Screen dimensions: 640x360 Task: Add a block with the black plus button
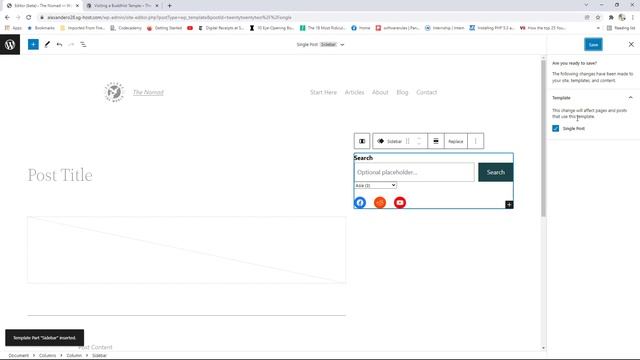[509, 204]
